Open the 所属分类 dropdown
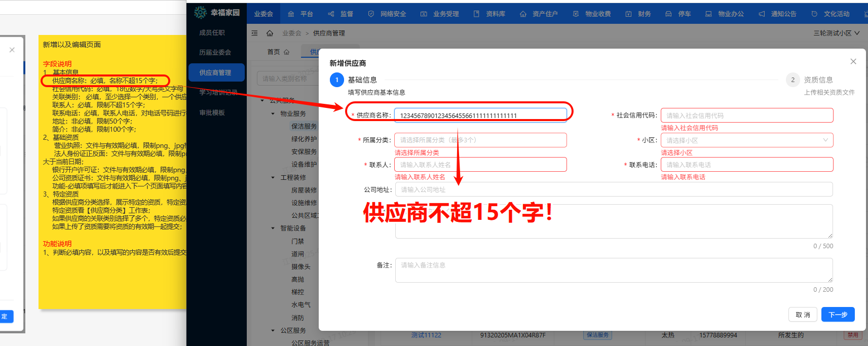The height and width of the screenshot is (346, 868). (480, 140)
